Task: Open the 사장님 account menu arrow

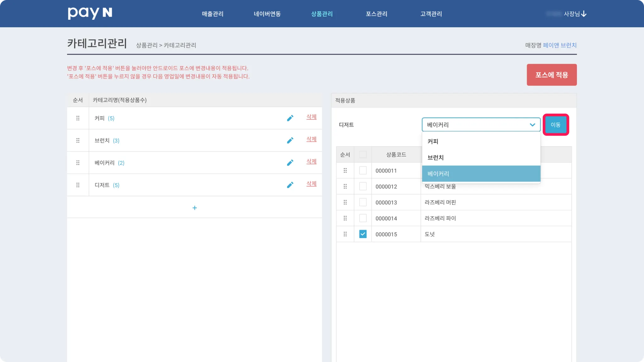Action: 584,14
